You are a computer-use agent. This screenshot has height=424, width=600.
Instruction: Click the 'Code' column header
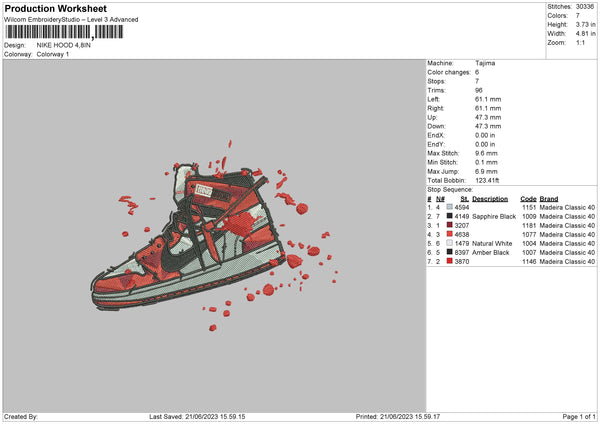pos(528,199)
